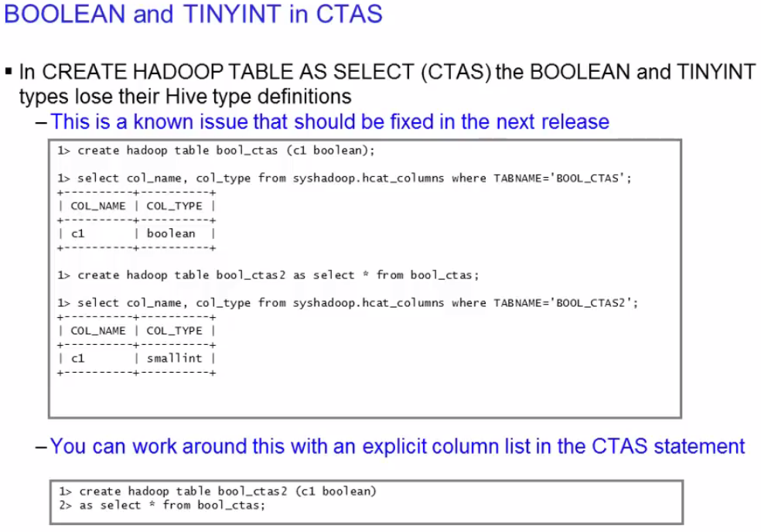Click the 'c1' cell beside 'boolean'
Screen dimensions: 761x532
coord(77,234)
